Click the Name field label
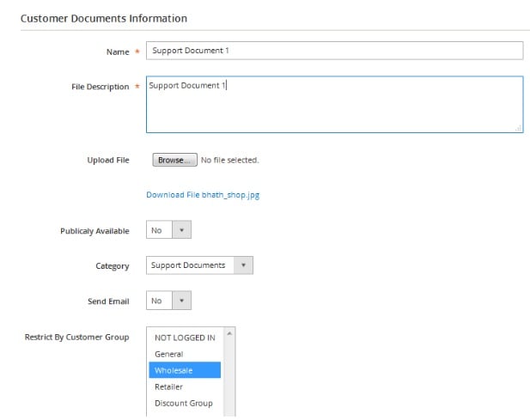This screenshot has height=420, width=530. (x=118, y=52)
